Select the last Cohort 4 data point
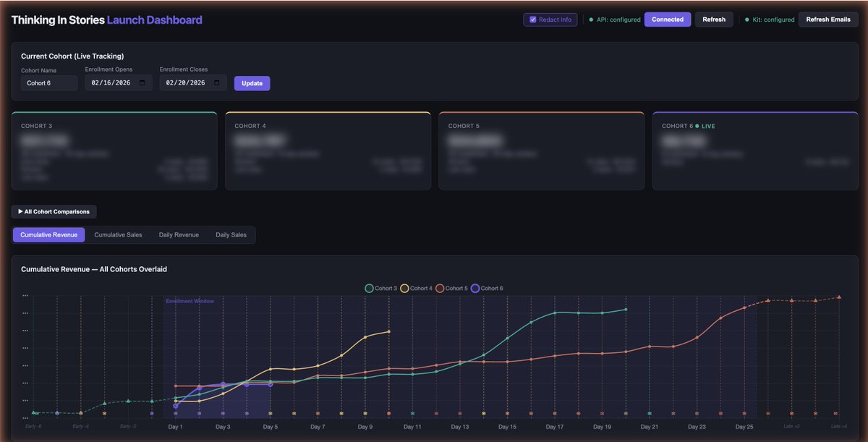This screenshot has width=868, height=442. 389,332
